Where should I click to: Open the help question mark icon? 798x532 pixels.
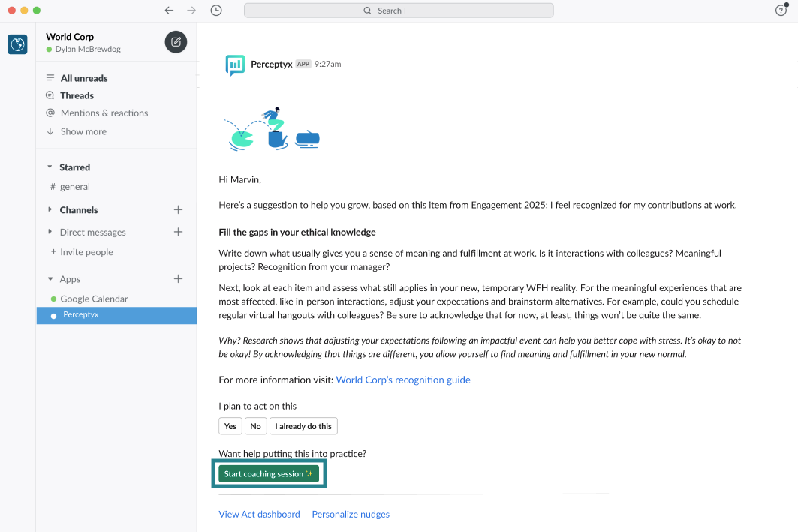click(x=781, y=11)
